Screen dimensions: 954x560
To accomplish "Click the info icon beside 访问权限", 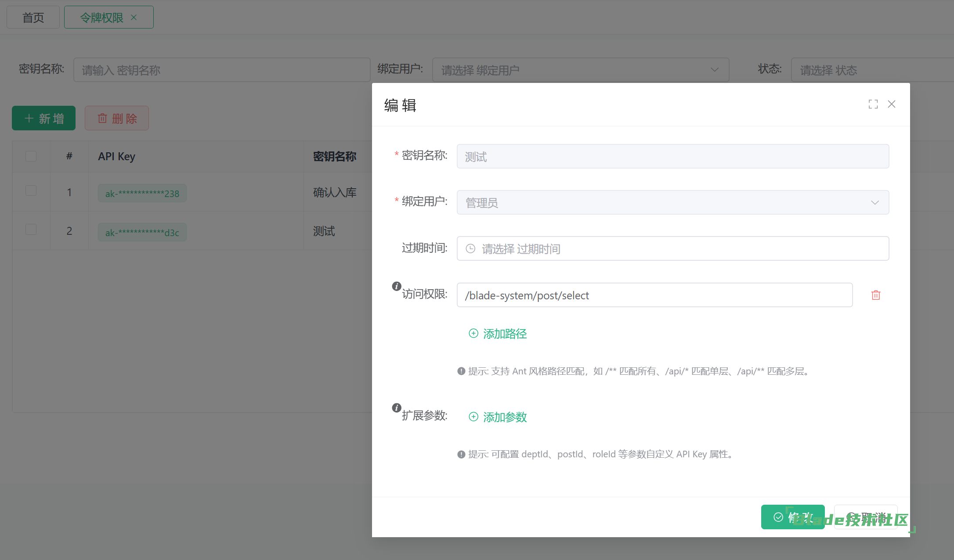I will tap(397, 286).
